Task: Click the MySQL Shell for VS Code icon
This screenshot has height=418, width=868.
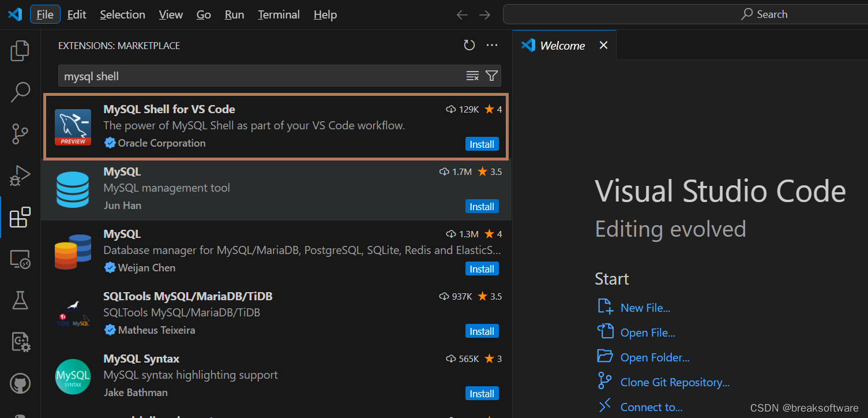Action: click(x=73, y=127)
